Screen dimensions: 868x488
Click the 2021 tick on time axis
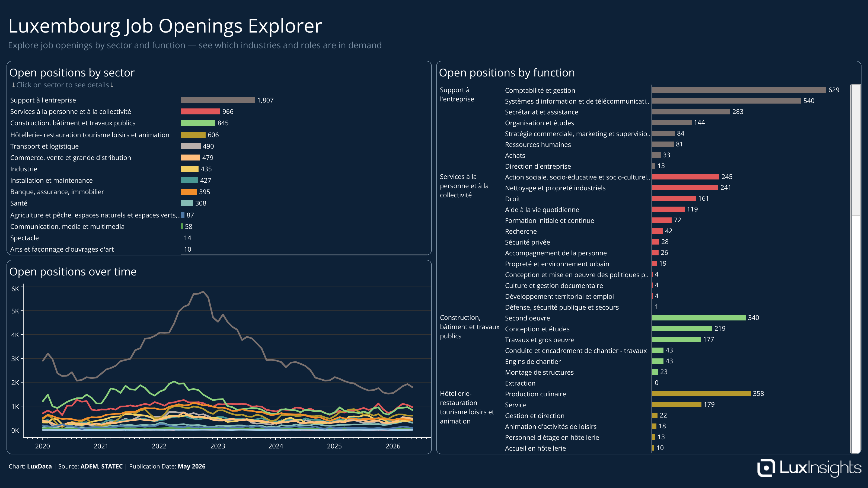pyautogui.click(x=101, y=446)
